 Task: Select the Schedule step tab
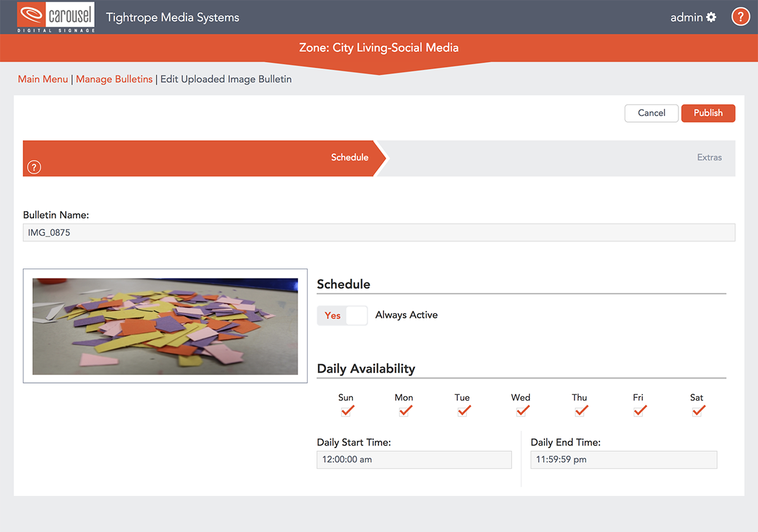[349, 157]
